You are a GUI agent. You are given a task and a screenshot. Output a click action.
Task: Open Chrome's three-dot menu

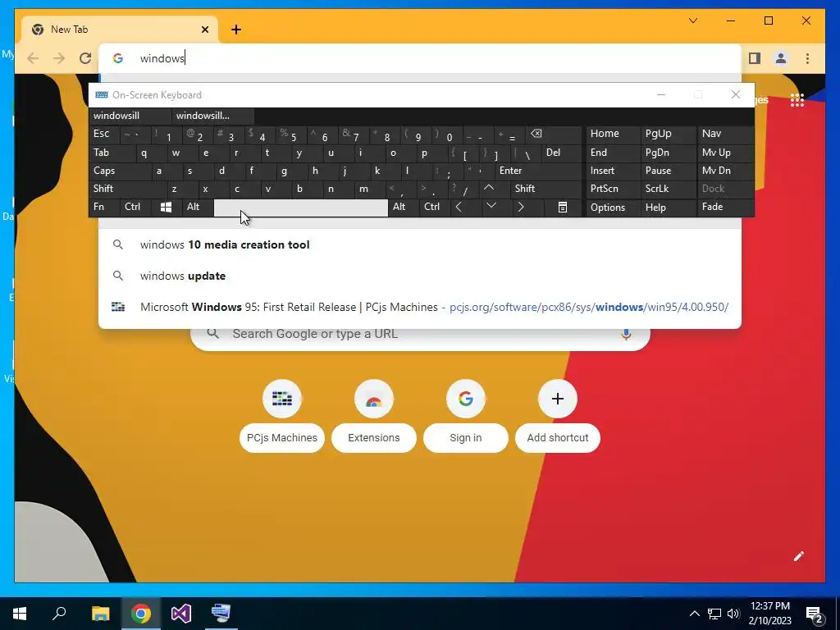(x=807, y=58)
